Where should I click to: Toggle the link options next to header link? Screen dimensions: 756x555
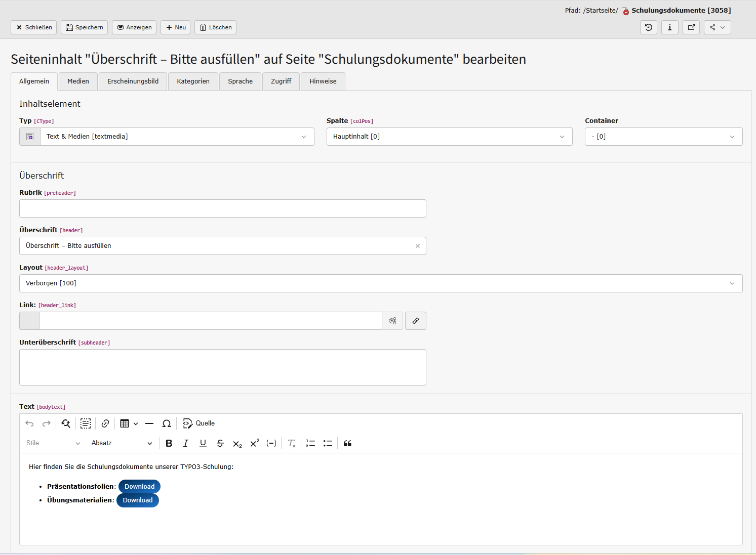[392, 321]
